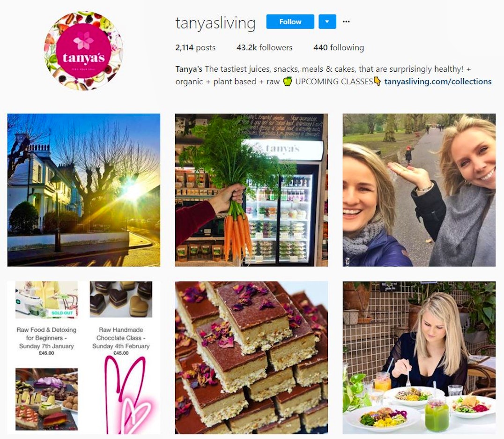Click the 2,114 posts count
This screenshot has height=439, width=504.
tap(195, 48)
